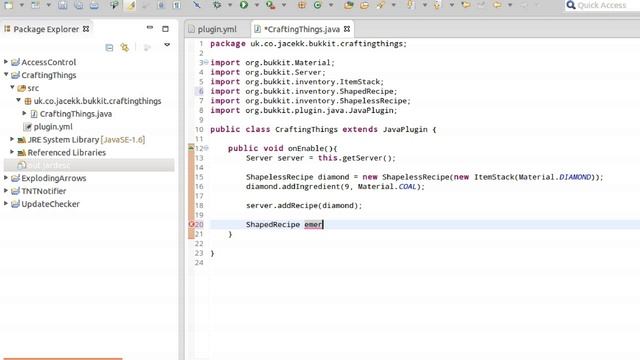
Task: Expand CraftingThings.java in the Package Explorer tree
Action: 24,113
